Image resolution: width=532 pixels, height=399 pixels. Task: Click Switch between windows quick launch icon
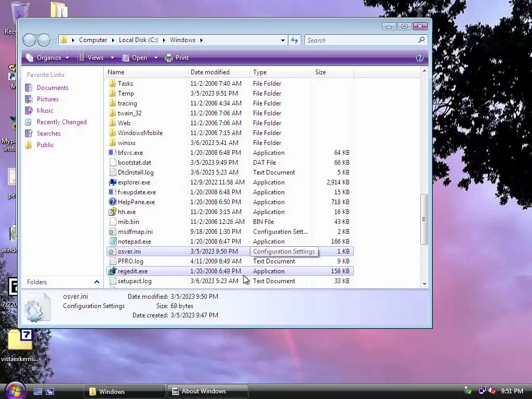click(x=50, y=392)
